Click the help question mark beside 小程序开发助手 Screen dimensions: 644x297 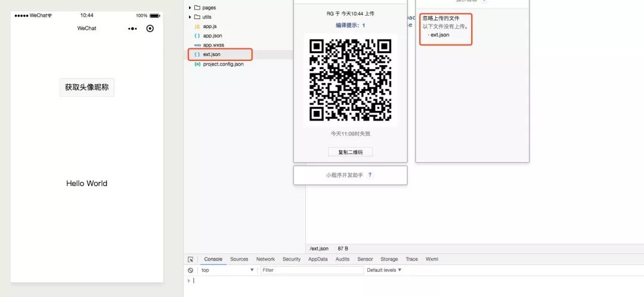[370, 175]
